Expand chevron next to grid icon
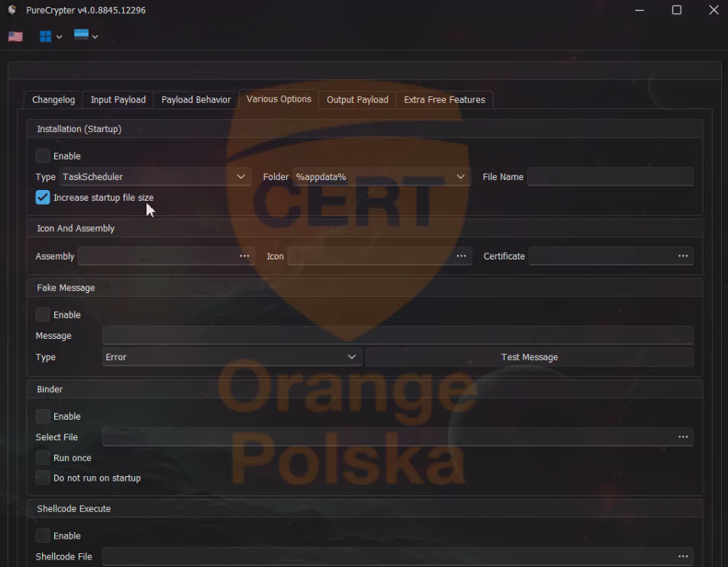This screenshot has width=728, height=567. [x=59, y=37]
